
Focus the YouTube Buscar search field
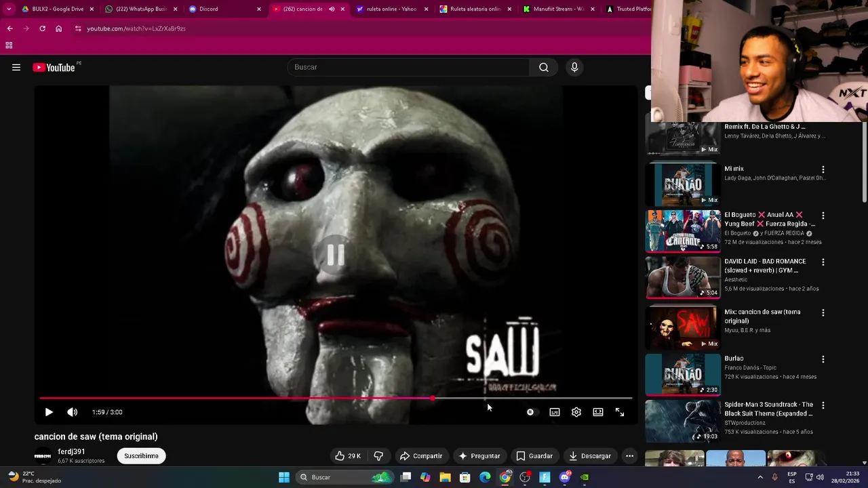(409, 67)
